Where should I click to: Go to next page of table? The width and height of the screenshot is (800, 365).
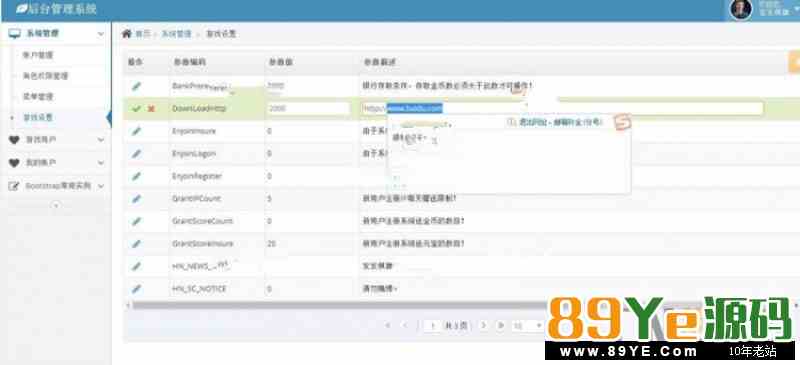484,325
